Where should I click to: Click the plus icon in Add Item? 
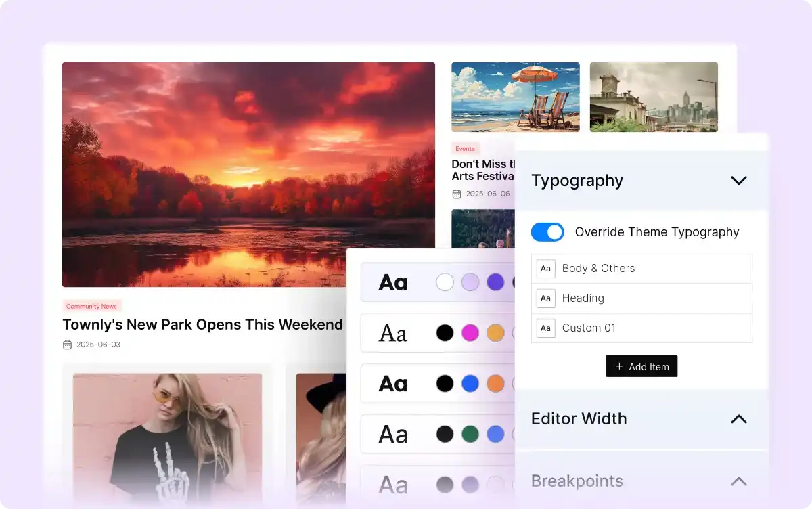[619, 366]
